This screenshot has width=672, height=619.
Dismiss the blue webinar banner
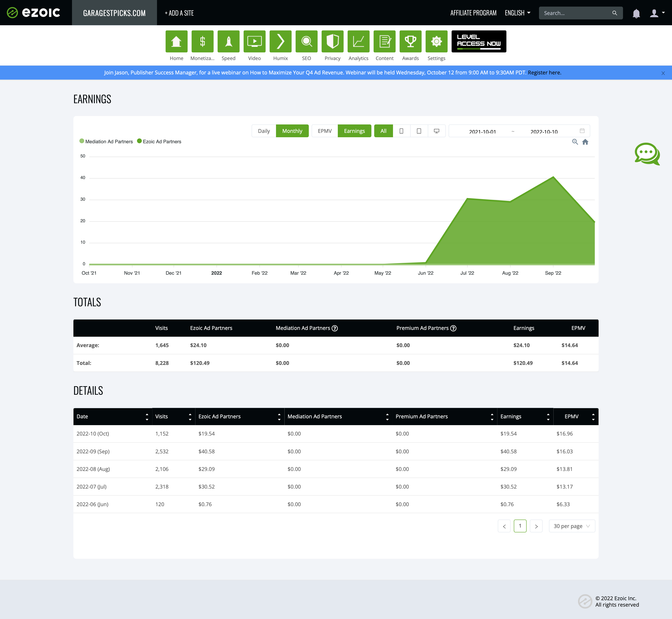(663, 73)
